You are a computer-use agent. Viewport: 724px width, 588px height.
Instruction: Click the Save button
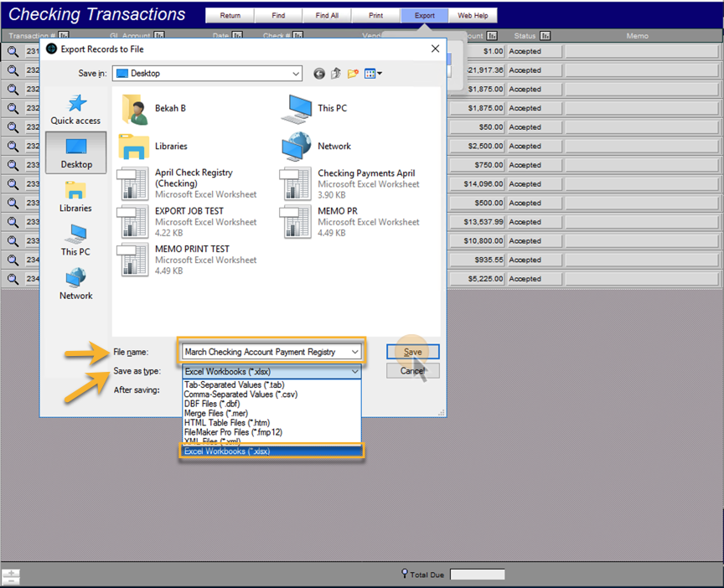click(x=413, y=352)
